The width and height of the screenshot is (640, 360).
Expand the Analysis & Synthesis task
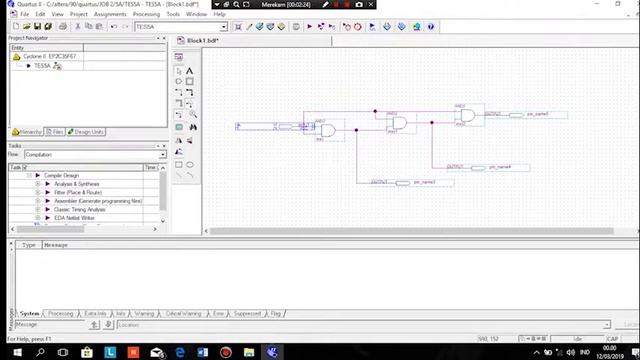coord(38,184)
